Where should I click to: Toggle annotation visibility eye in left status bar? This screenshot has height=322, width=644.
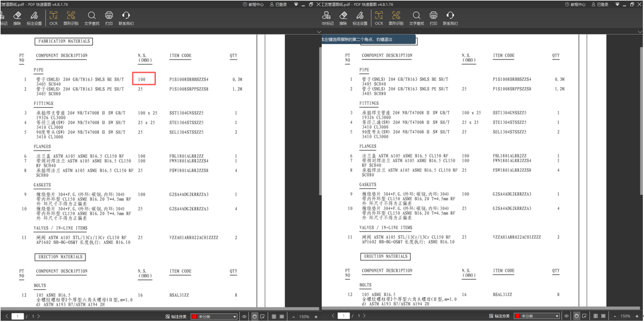[x=245, y=316]
